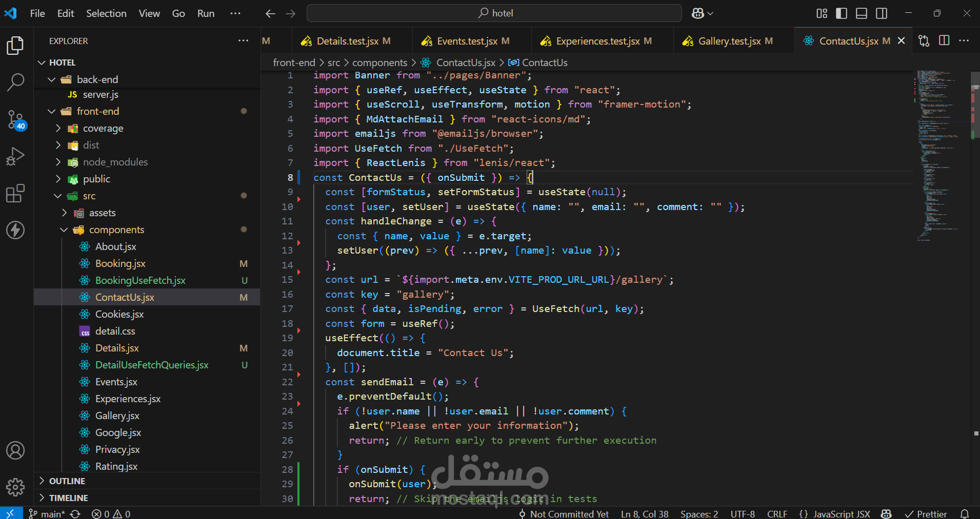Open the Explorer view in the activity bar
980x519 pixels.
[15, 46]
